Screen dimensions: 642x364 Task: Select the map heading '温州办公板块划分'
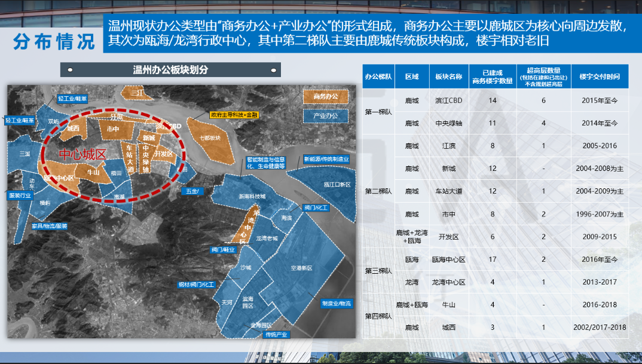[170, 69]
